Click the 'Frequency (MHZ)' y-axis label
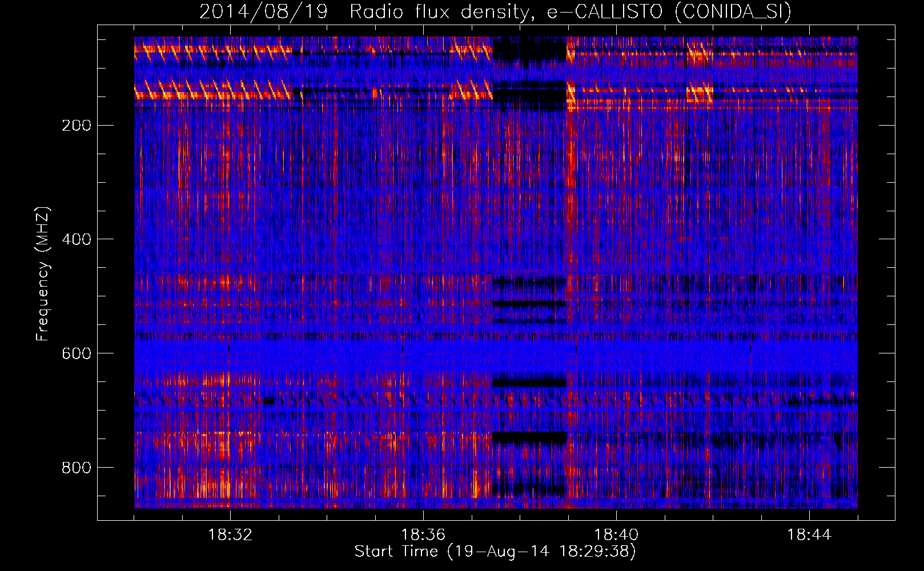 point(43,274)
